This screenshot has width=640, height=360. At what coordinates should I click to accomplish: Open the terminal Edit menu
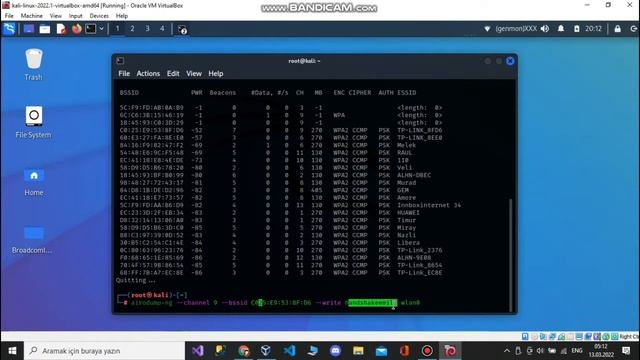click(x=173, y=73)
